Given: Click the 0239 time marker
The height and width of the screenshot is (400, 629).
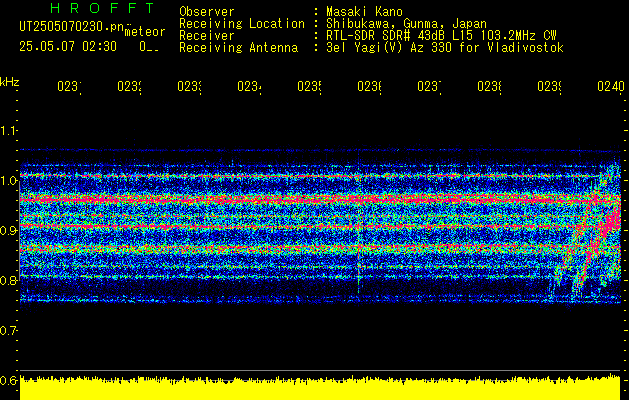Looking at the screenshot, I should coord(549,86).
